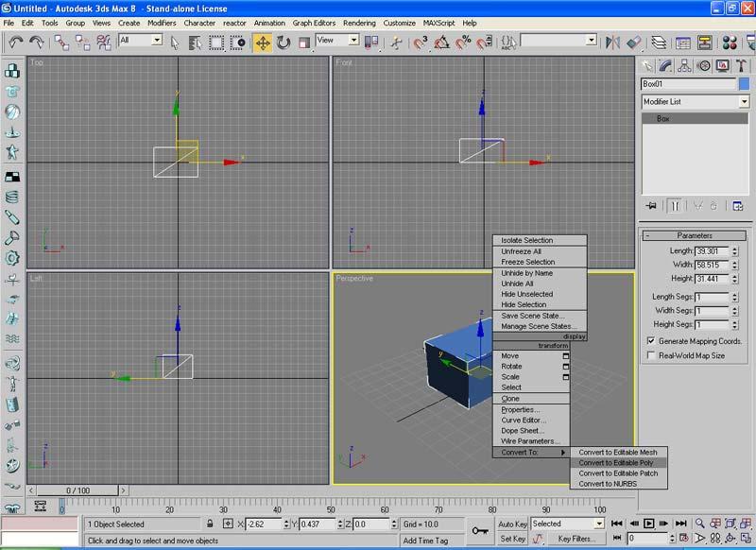Click the Redo arrow in the toolbar
Viewport: 756px width, 550px height.
pos(37,43)
